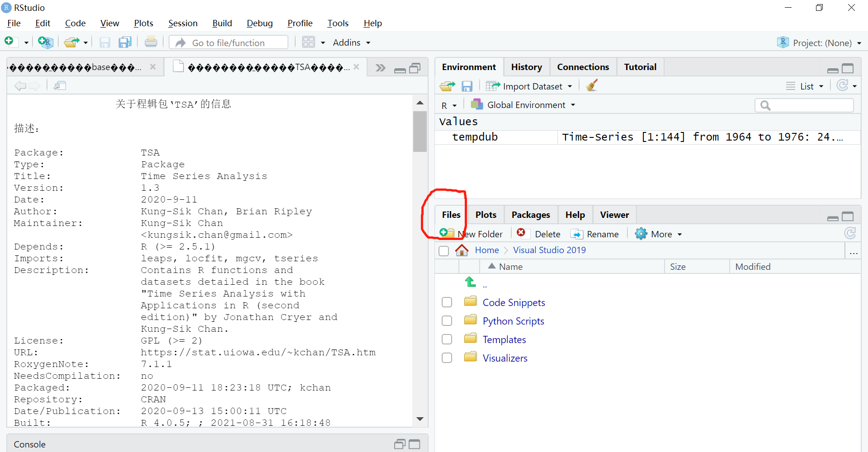This screenshot has height=452, width=868.
Task: Click the refresh file listing icon
Action: [850, 233]
